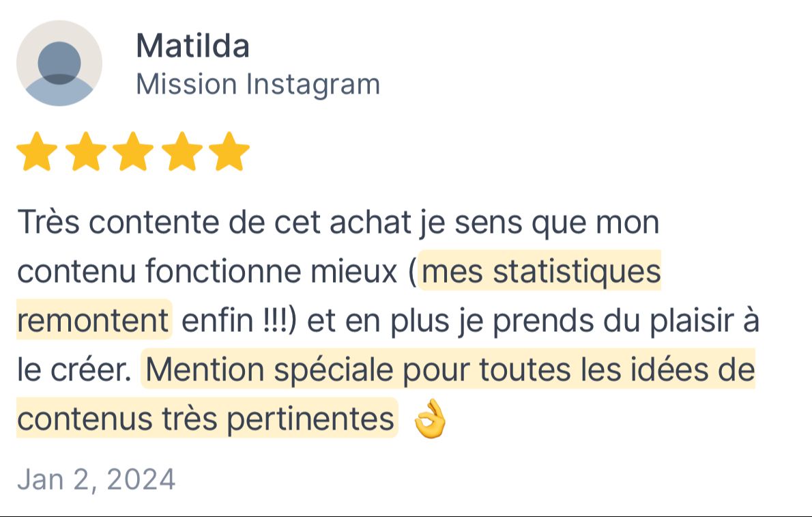Click the highlighted word 'remontent'

pyautogui.click(x=93, y=320)
